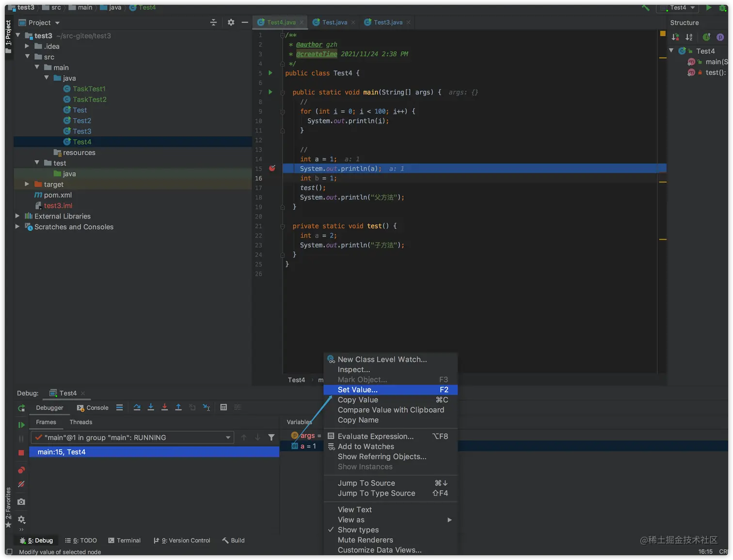
Task: Click the Step Over debug icon
Action: point(137,407)
